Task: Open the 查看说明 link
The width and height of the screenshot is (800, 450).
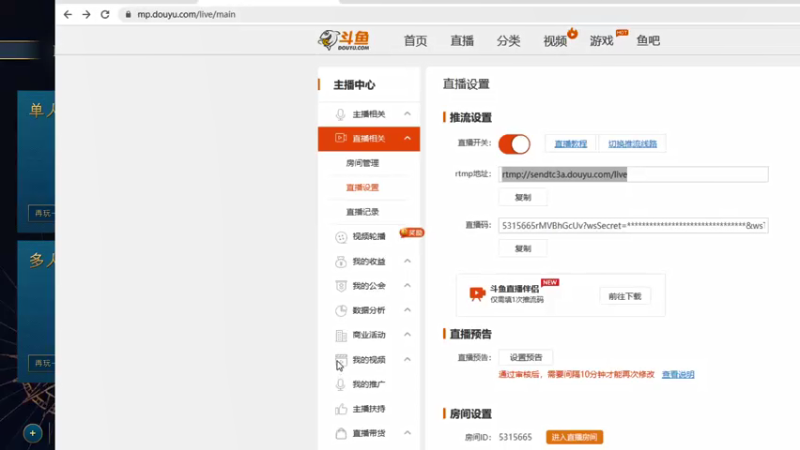Action: coord(678,374)
